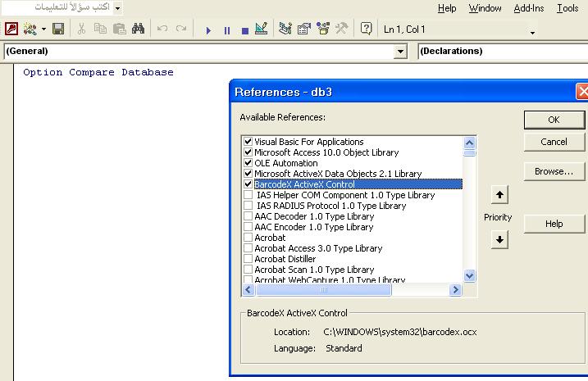Click the Paste clipboard icon
588x381 pixels.
pyautogui.click(x=119, y=29)
